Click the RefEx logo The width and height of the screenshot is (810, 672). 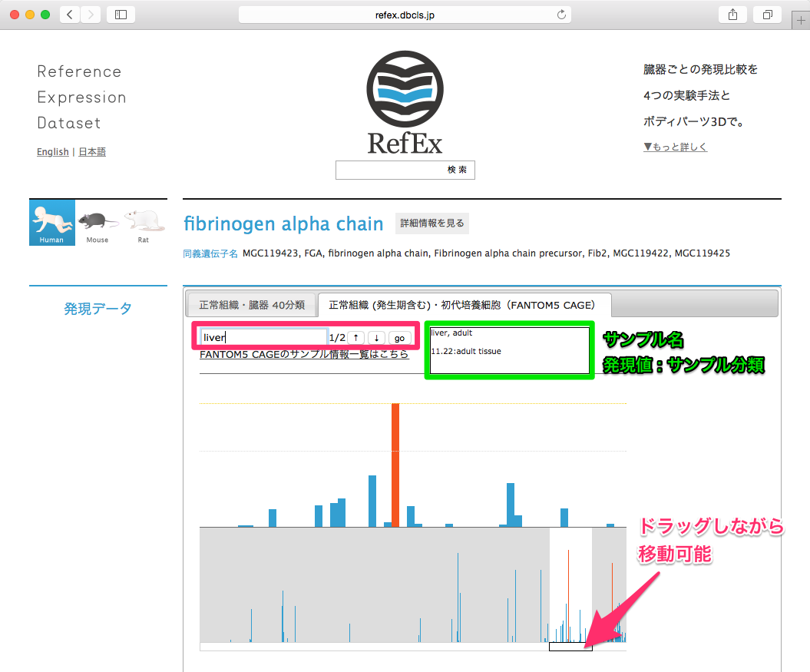(405, 103)
